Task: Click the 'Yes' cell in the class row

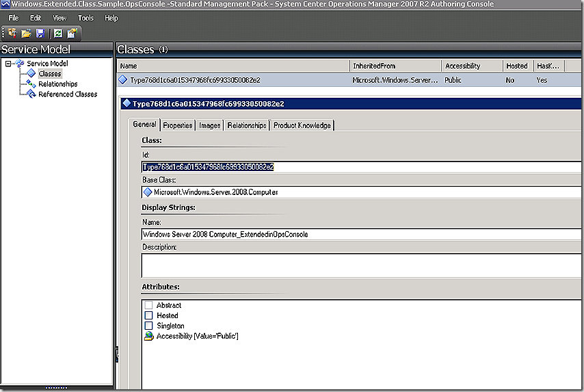Action: [542, 80]
